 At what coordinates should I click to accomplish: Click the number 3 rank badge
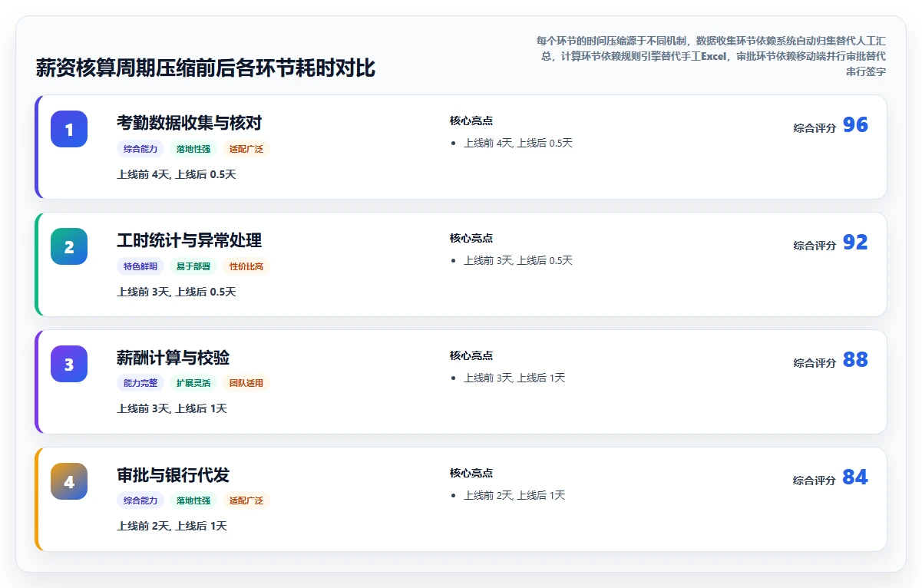click(x=69, y=364)
